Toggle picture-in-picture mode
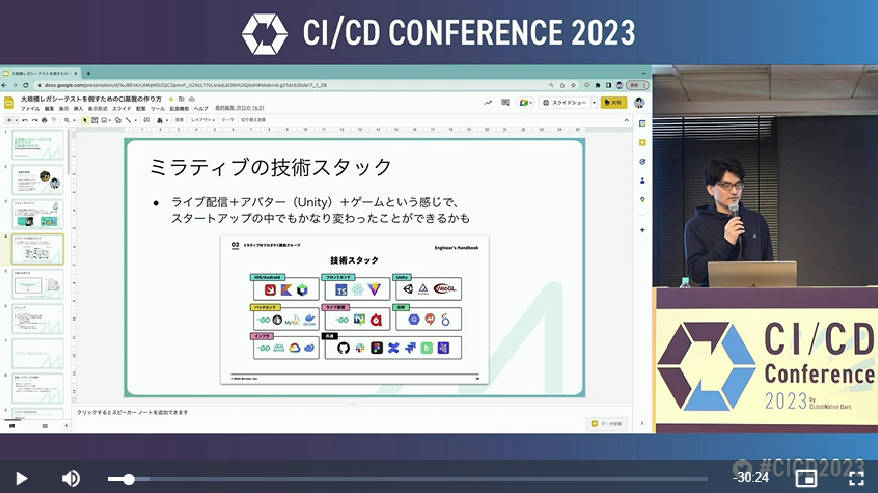 click(x=806, y=478)
